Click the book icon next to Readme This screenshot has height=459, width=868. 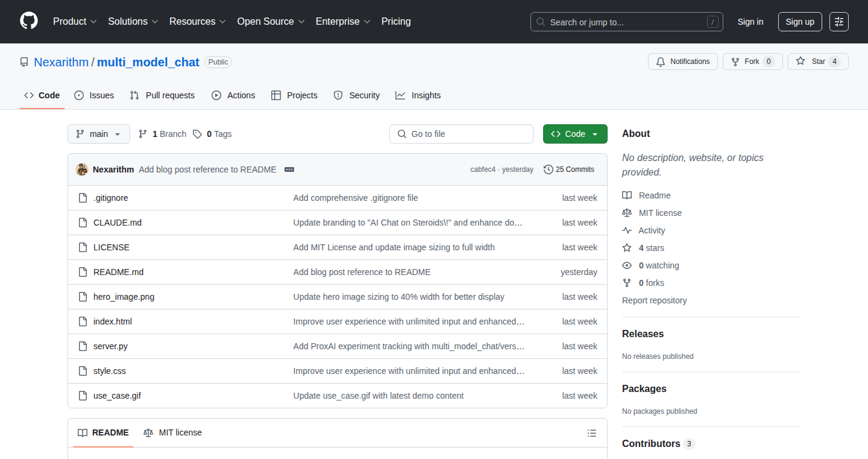tap(627, 195)
